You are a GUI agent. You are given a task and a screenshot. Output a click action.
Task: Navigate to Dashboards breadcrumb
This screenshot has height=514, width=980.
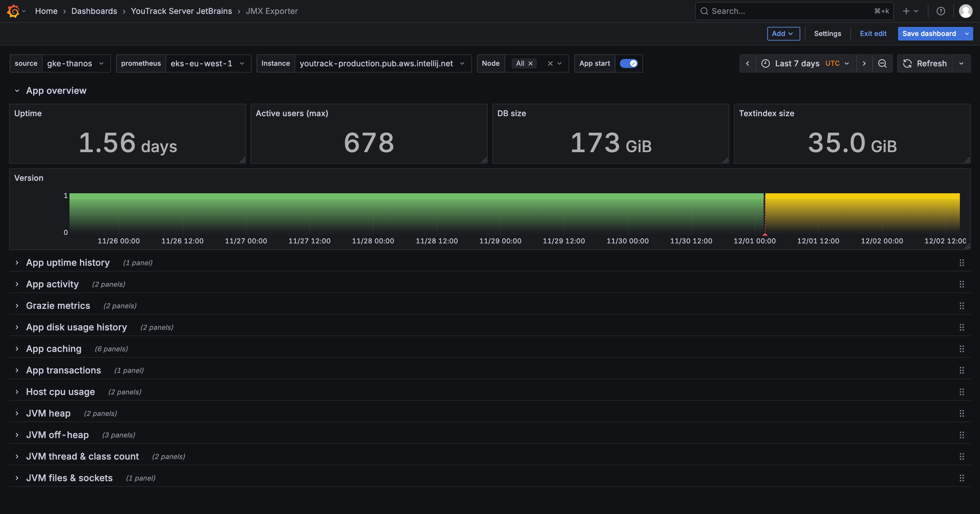pyautogui.click(x=94, y=11)
